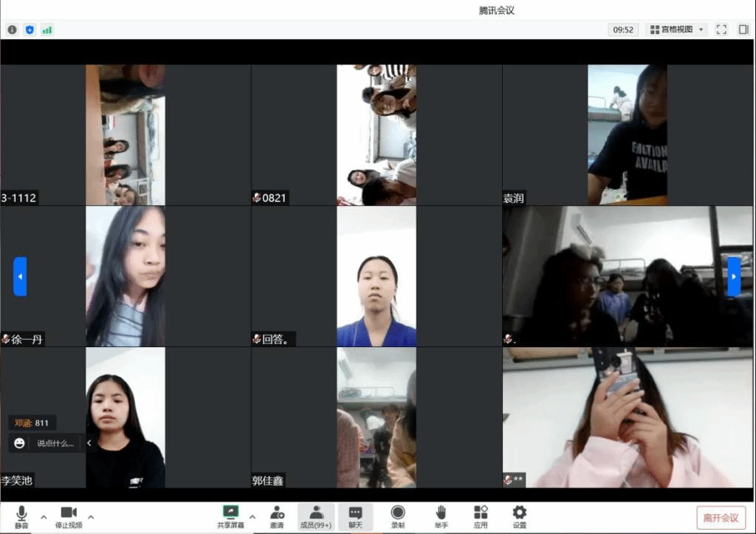This screenshot has width=756, height=534.
Task: Click the leave meeting (离开会议) button
Action: click(721, 518)
